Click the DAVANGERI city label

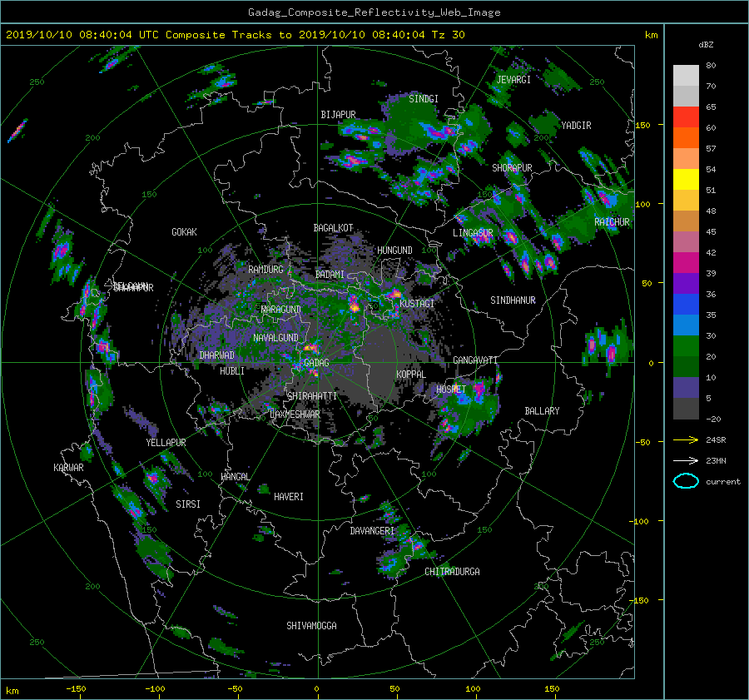click(x=372, y=531)
